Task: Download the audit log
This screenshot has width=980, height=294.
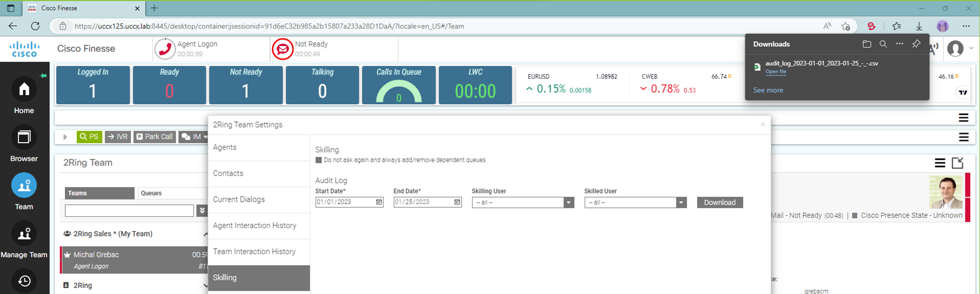Action: tap(719, 203)
